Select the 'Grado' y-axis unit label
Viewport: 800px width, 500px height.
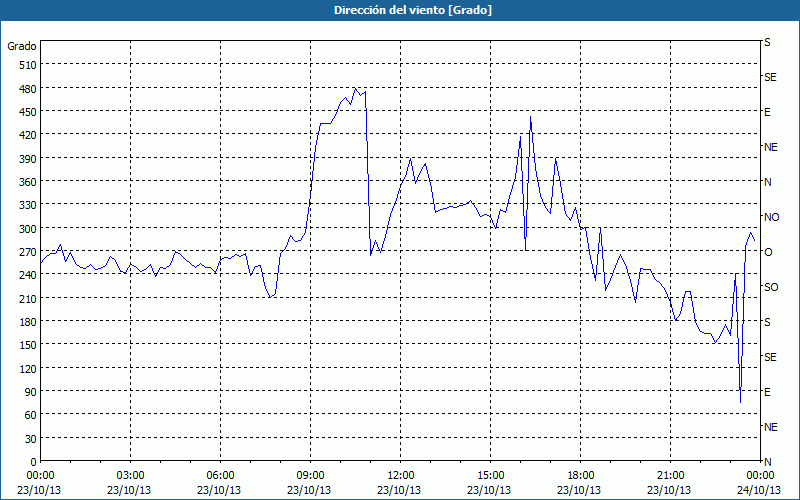(22, 46)
